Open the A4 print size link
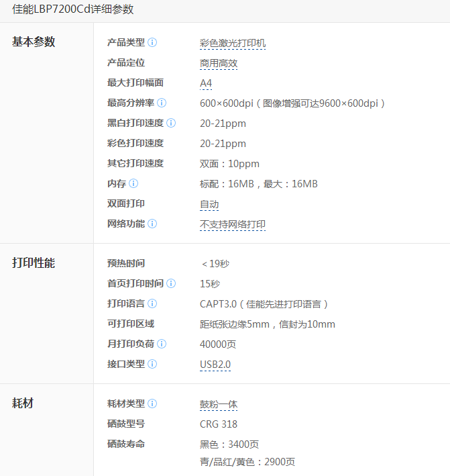 206,83
